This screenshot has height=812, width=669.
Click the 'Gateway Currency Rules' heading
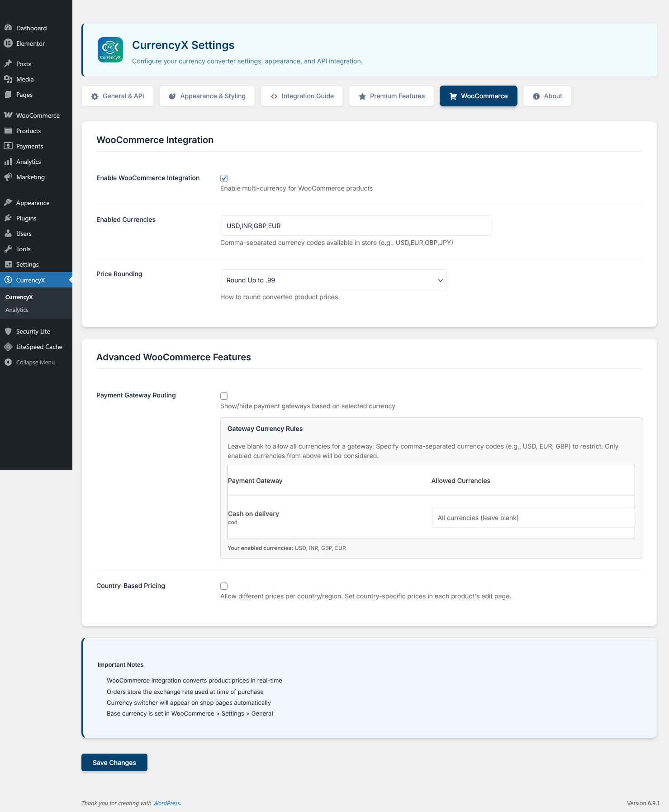click(265, 429)
